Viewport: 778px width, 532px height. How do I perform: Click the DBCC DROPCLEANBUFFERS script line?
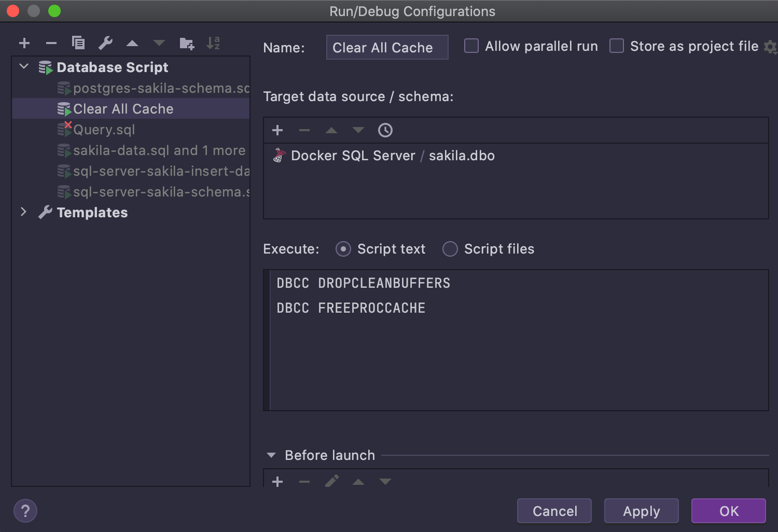click(x=363, y=283)
